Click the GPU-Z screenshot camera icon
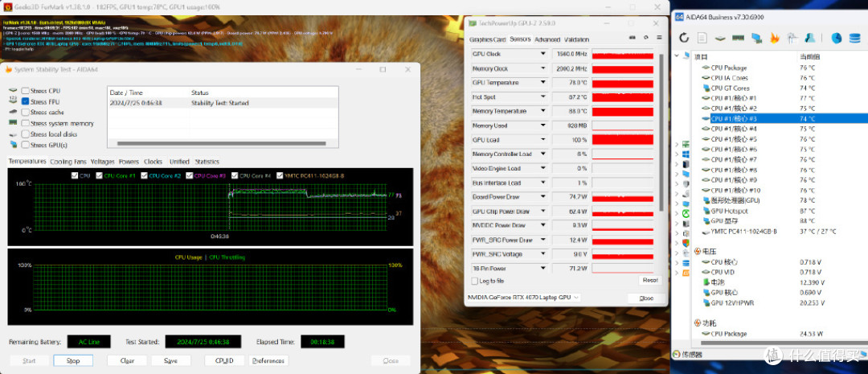 click(x=633, y=38)
